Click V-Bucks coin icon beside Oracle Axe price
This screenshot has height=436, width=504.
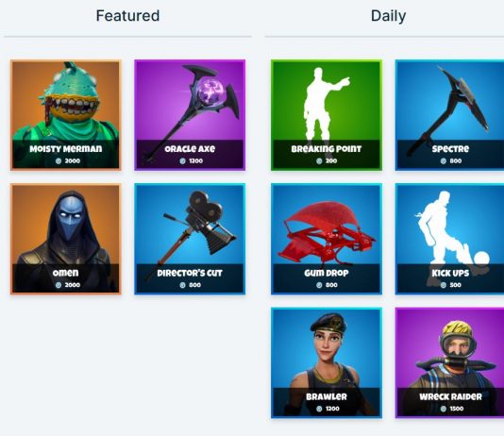point(182,161)
